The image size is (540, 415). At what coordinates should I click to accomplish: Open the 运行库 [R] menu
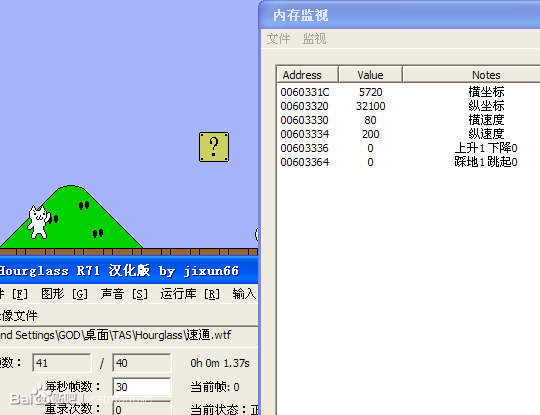click(x=190, y=294)
